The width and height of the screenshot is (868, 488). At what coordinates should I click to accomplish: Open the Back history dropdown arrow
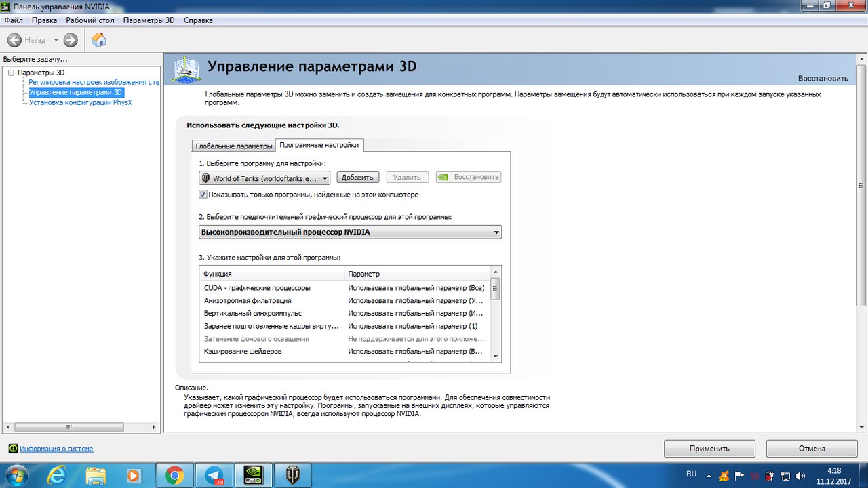(56, 40)
